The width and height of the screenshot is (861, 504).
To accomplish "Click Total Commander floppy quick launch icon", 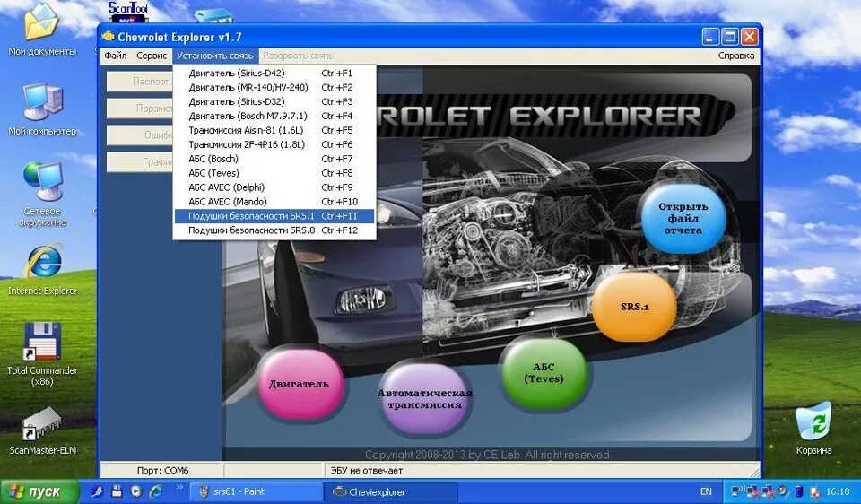I will (x=117, y=491).
